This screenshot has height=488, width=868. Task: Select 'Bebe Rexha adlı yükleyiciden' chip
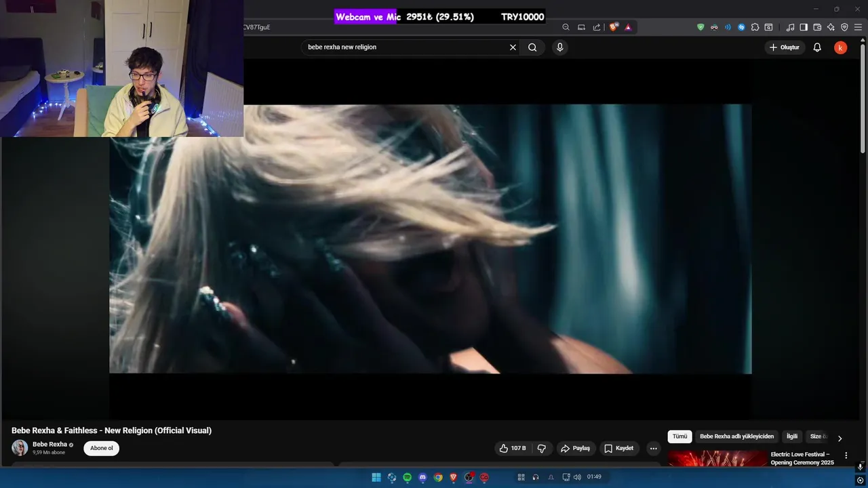(x=736, y=436)
